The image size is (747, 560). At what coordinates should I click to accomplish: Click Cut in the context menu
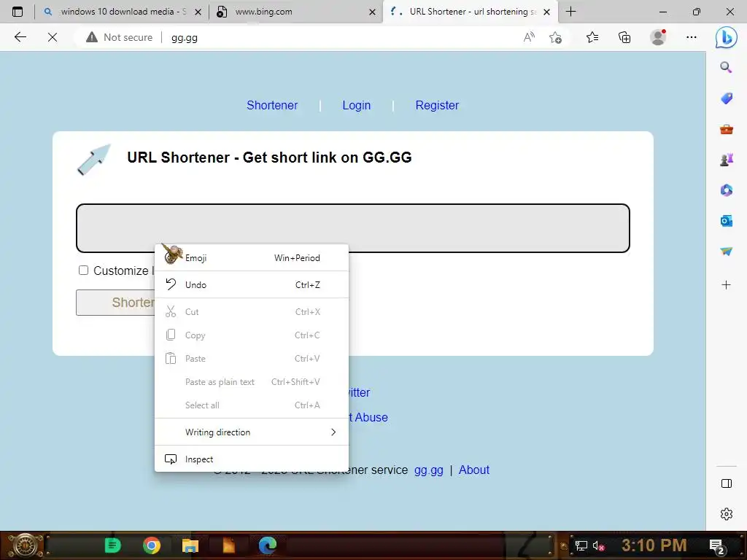point(252,312)
